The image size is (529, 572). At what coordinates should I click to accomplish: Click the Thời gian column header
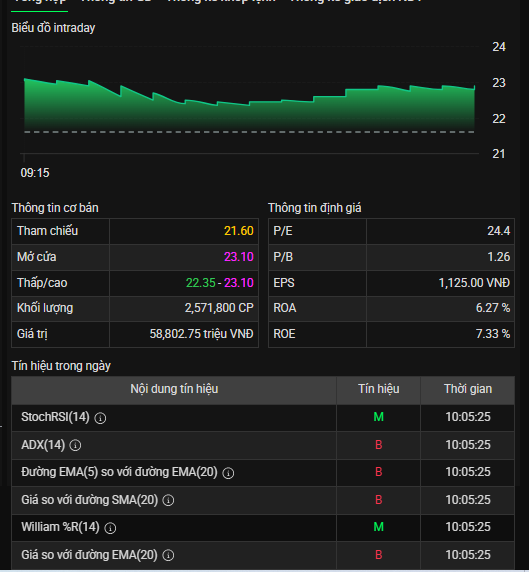[x=468, y=389]
